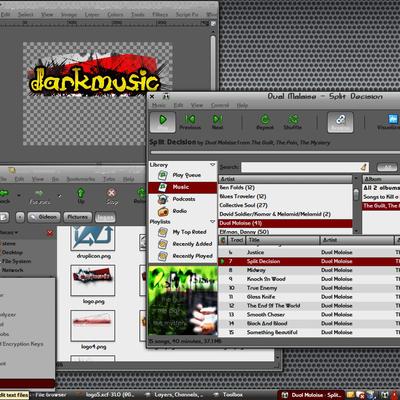This screenshot has height=400, width=400.
Task: Select the druplicon.png thumbnail
Action: (93, 239)
